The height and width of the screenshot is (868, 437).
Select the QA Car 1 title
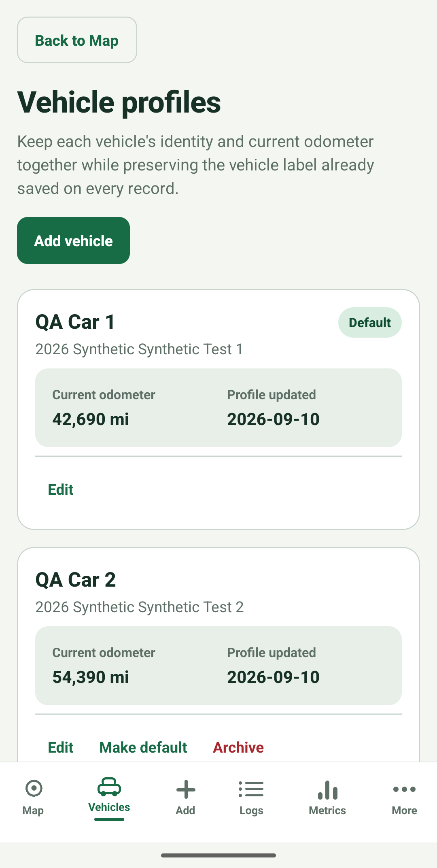tap(75, 322)
